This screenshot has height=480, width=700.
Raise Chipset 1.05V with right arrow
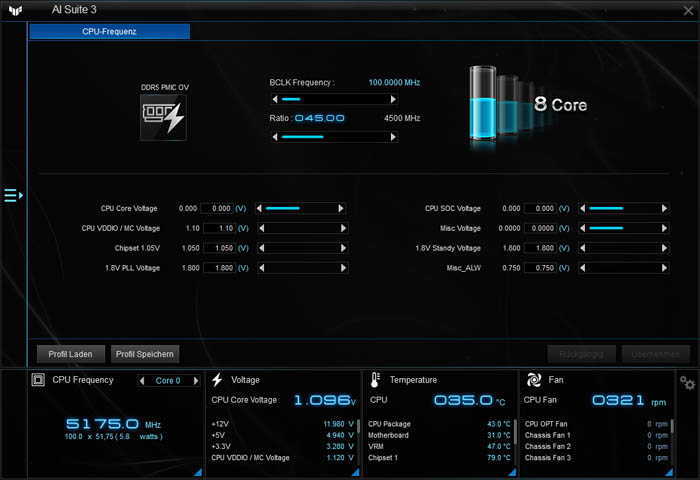click(x=343, y=248)
